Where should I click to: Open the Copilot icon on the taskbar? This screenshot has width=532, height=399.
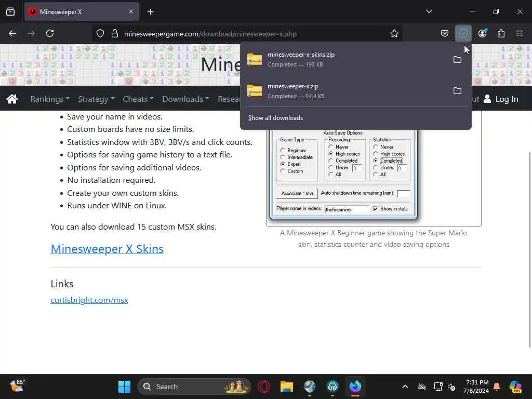[x=515, y=387]
